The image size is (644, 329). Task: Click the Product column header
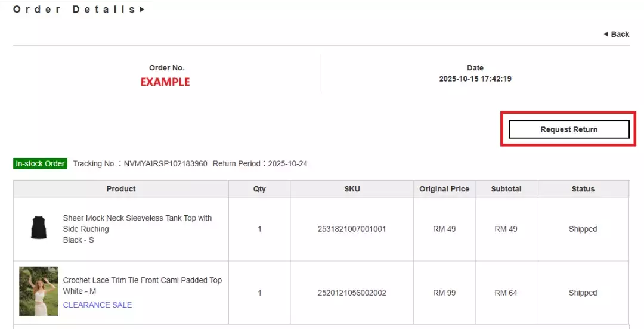click(x=121, y=189)
